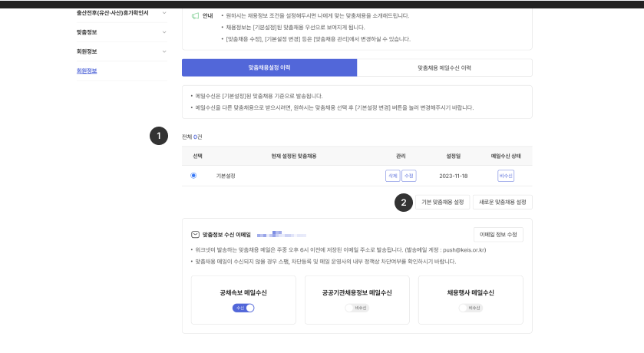Click the 새로운 맞춤채용 설정 button
Viewport: 644px width, 353px height.
click(x=503, y=202)
